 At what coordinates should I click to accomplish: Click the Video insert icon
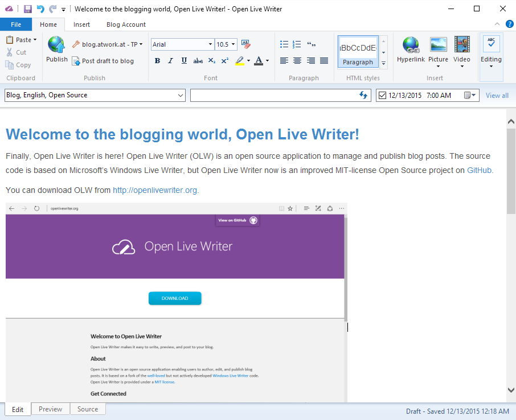coord(462,45)
